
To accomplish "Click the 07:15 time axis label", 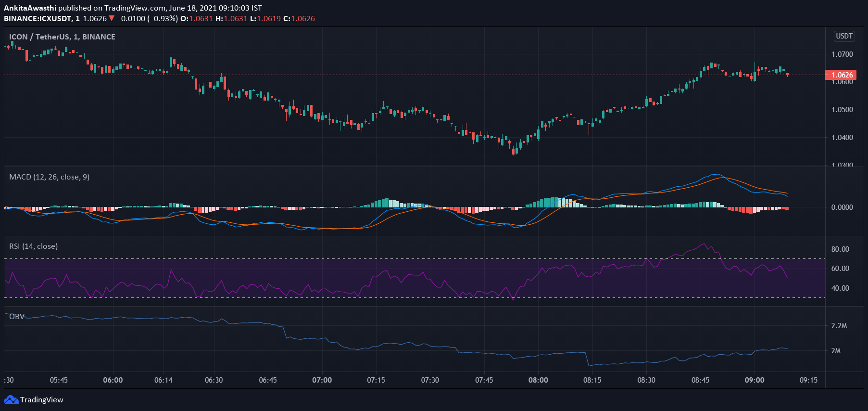I will (376, 380).
